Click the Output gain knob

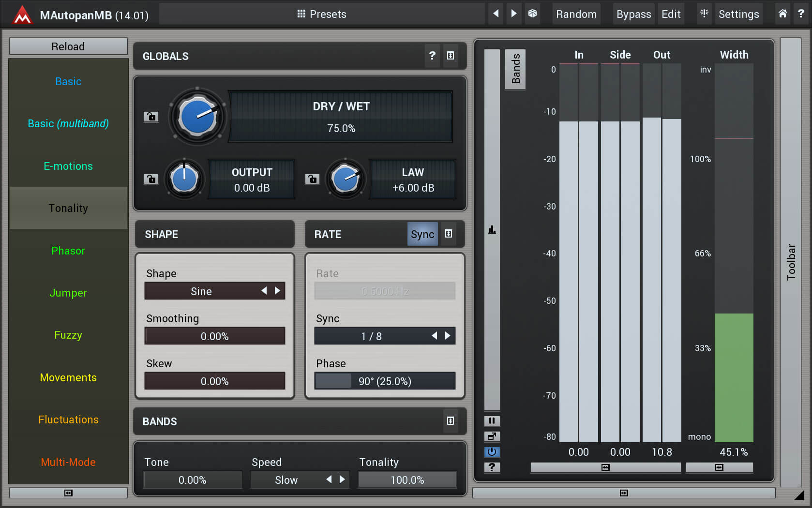tap(184, 179)
